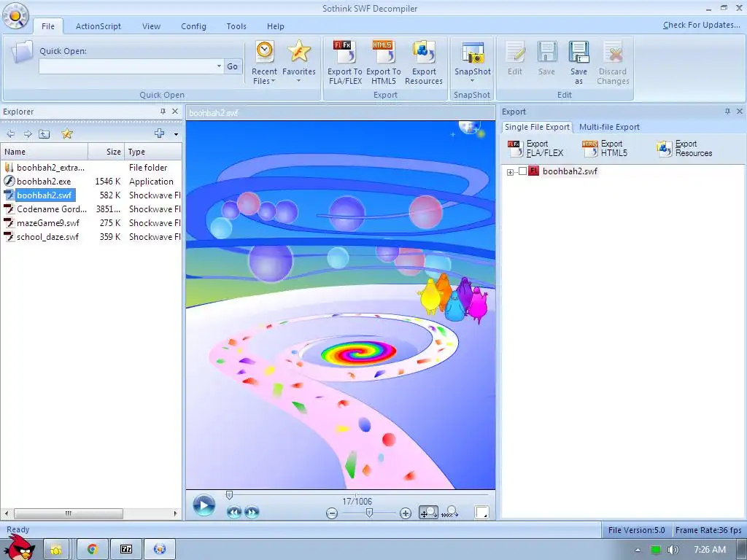Open the Recent Files list
The width and height of the screenshot is (747, 560).
click(264, 63)
